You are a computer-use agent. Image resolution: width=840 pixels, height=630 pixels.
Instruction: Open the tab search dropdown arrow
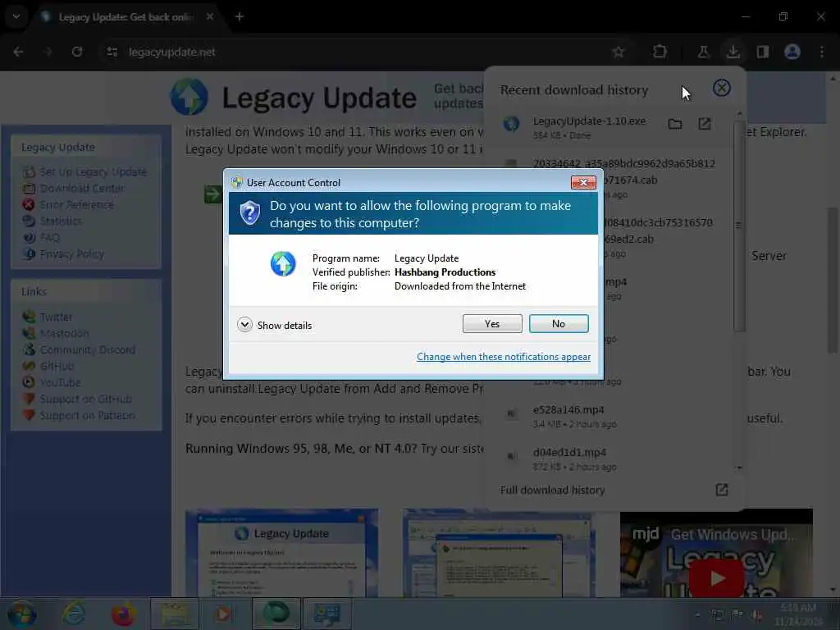16,16
